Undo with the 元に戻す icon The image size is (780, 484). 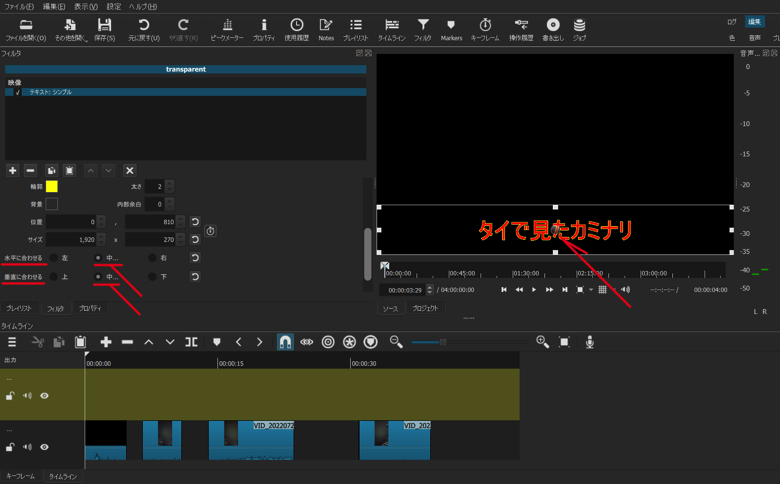click(144, 25)
